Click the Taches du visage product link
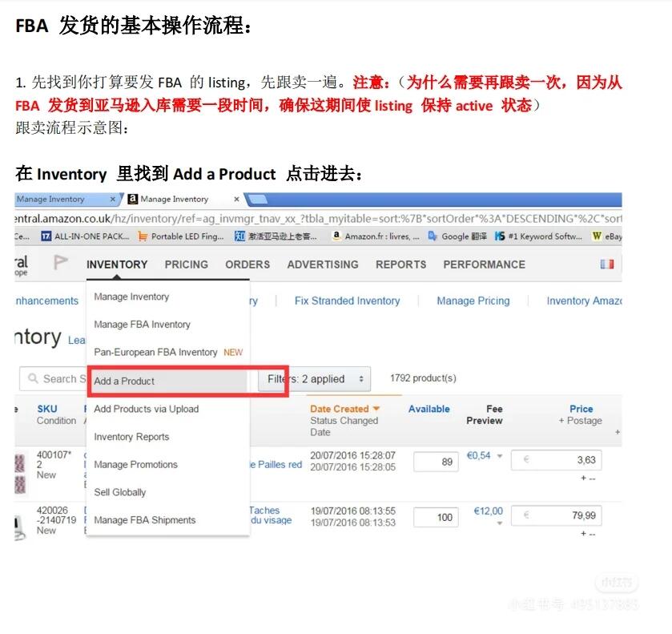The height and width of the screenshot is (634, 672). tap(271, 515)
